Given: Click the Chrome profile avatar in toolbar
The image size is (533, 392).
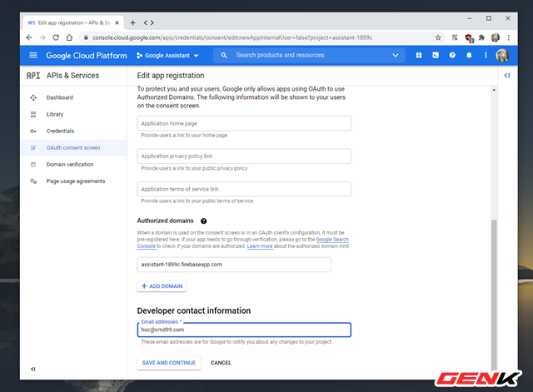Looking at the screenshot, I should point(496,37).
